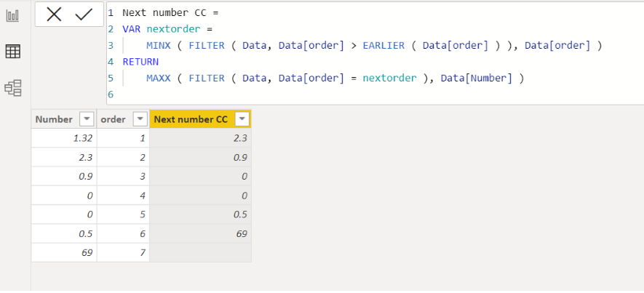Open the Data table view icon
This screenshot has width=644, height=293.
tap(12, 52)
